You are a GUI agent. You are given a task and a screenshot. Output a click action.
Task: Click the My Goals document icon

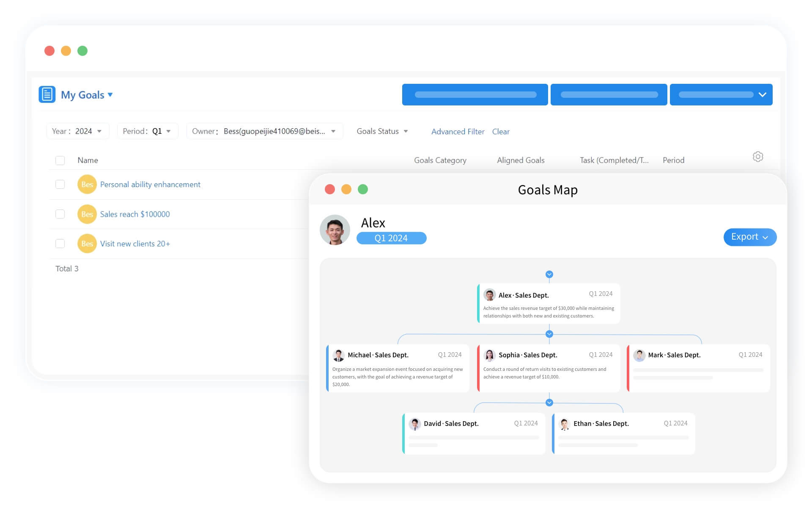(x=47, y=94)
